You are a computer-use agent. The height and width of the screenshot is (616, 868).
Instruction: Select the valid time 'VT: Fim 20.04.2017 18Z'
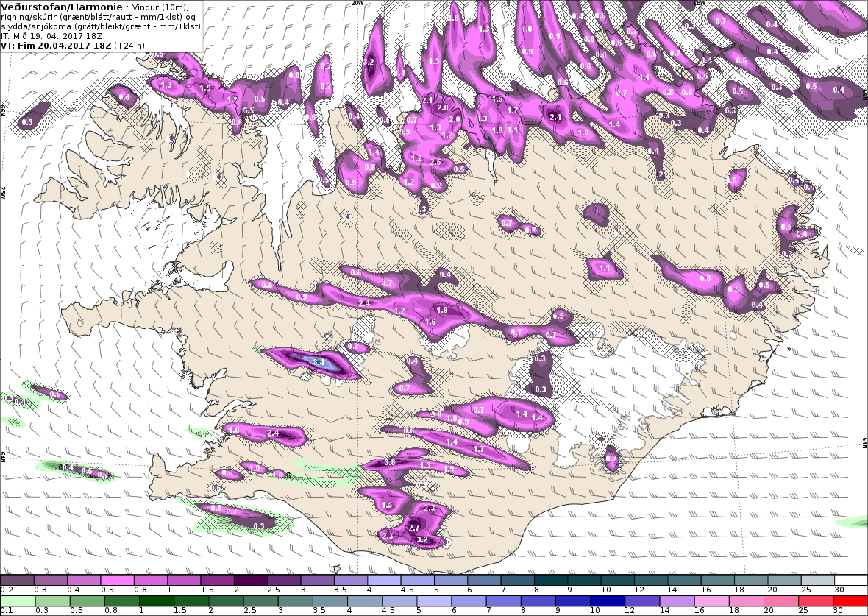pos(57,46)
